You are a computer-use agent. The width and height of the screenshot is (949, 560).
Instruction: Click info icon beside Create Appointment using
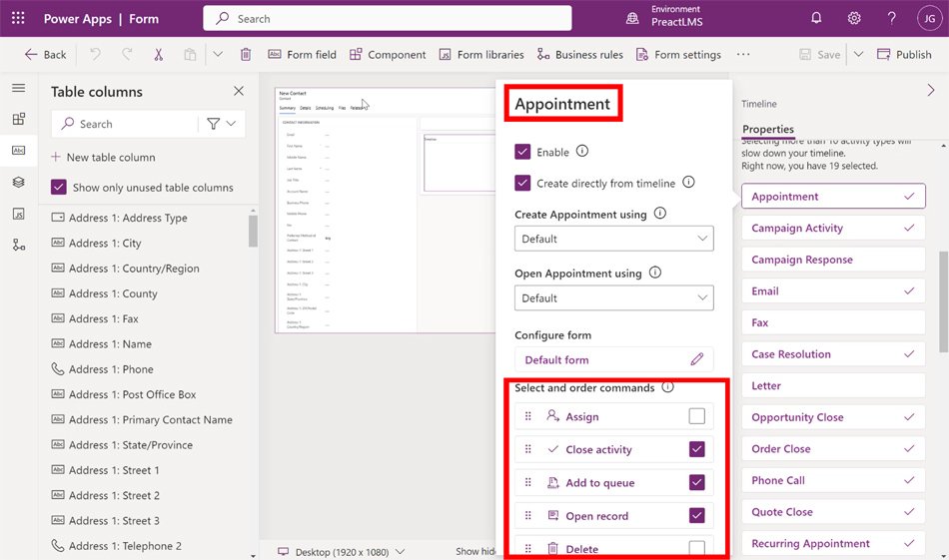click(660, 213)
